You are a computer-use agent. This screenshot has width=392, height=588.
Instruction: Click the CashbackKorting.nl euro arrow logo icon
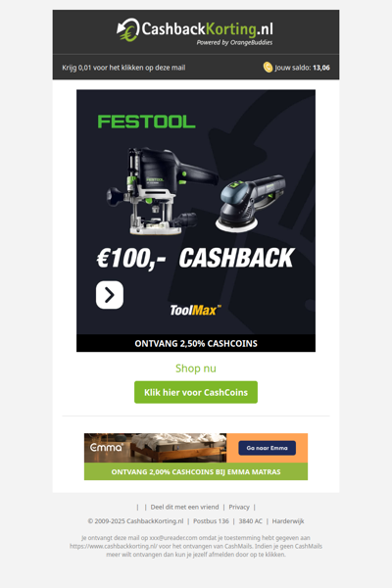coord(128,29)
